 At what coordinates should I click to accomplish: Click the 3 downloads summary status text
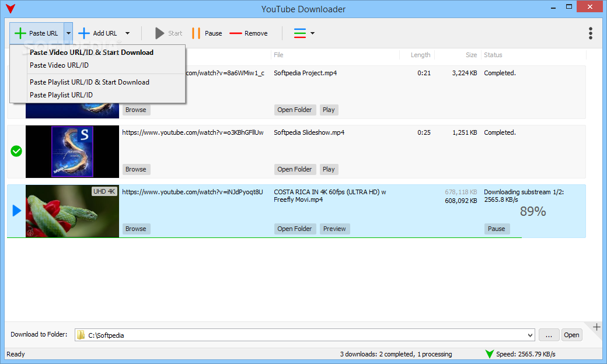[x=396, y=354]
